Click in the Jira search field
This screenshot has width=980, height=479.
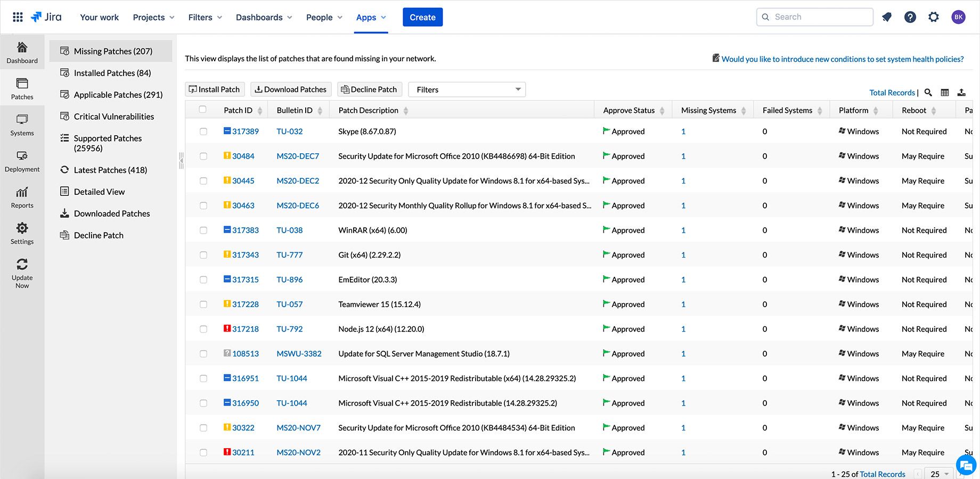click(815, 17)
